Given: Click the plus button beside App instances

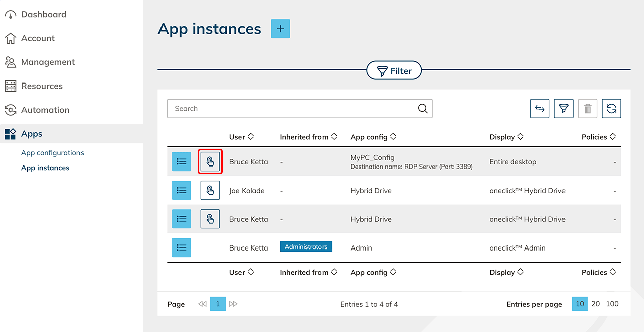Looking at the screenshot, I should (x=280, y=29).
